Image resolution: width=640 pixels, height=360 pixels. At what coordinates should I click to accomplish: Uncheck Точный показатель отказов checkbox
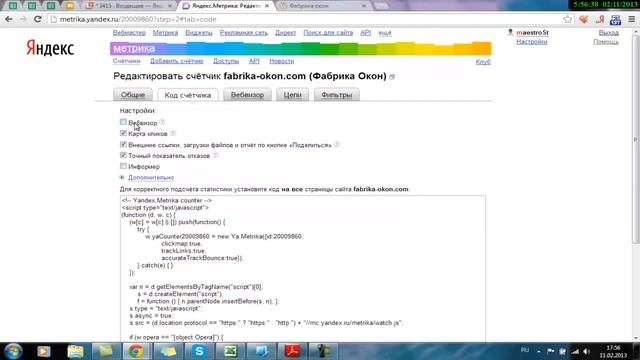(x=123, y=155)
